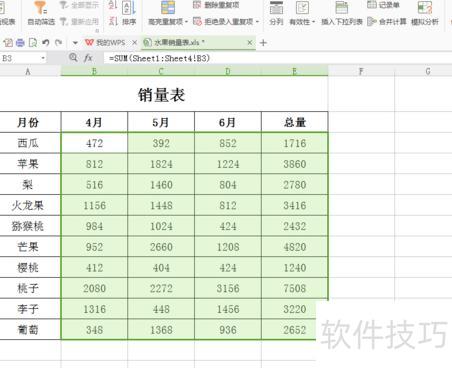Select column F header

[x=361, y=71]
